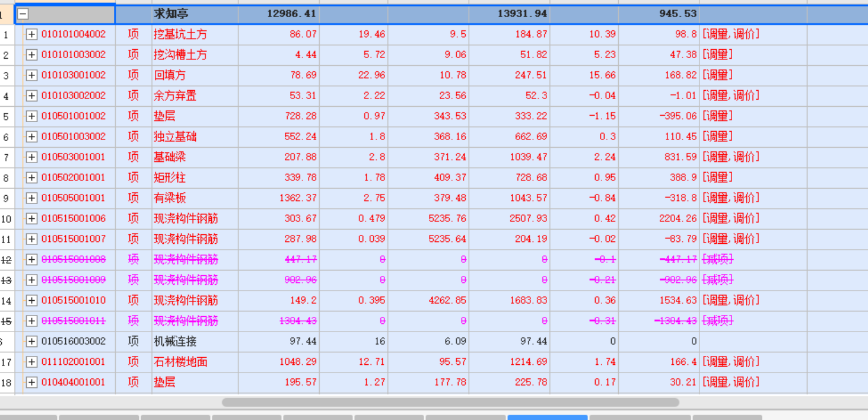The width and height of the screenshot is (868, 420).
Task: Click unit price 22.96 in 回填方 row
Action: pos(372,75)
